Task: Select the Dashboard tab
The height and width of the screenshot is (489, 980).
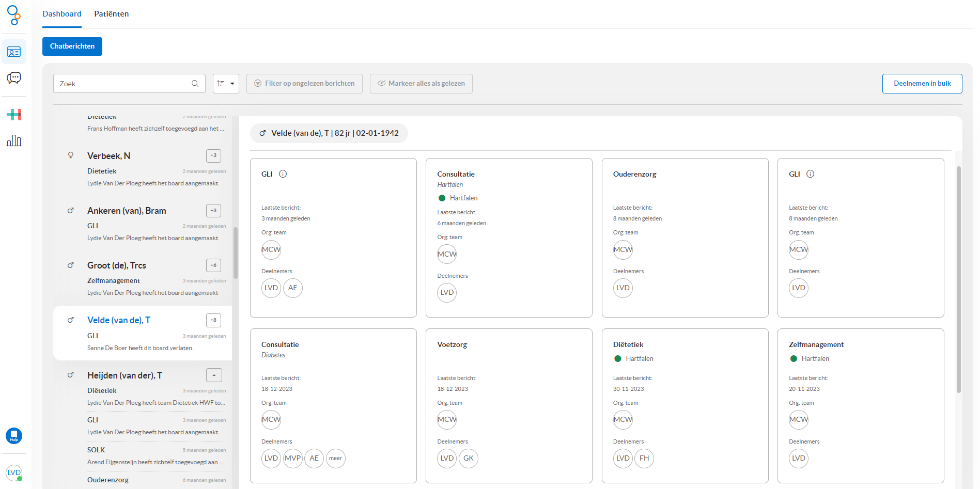Action: [61, 14]
